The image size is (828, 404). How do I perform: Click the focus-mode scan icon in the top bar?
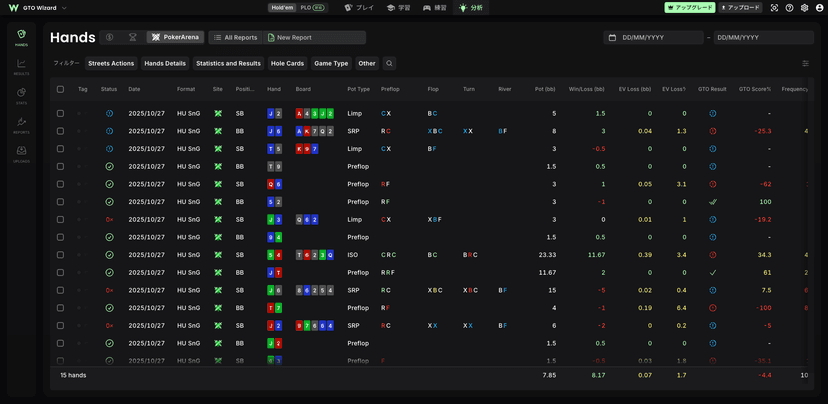click(x=774, y=8)
